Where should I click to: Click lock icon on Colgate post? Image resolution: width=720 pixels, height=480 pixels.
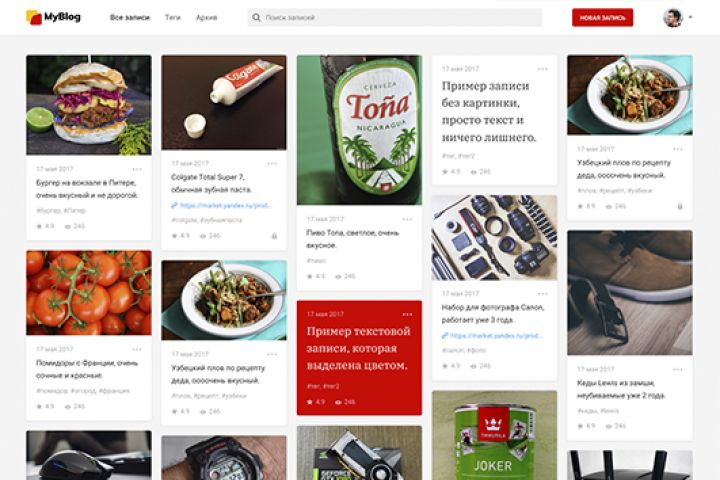click(274, 236)
